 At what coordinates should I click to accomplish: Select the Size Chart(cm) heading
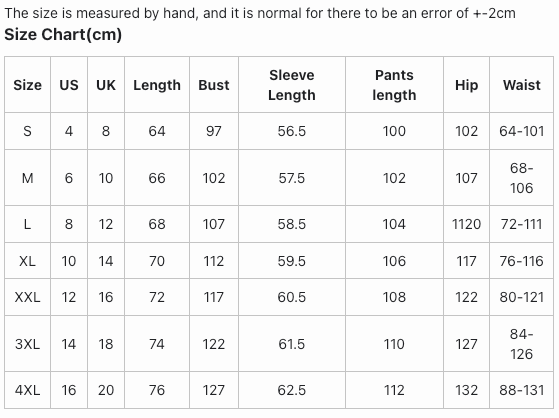pos(63,35)
